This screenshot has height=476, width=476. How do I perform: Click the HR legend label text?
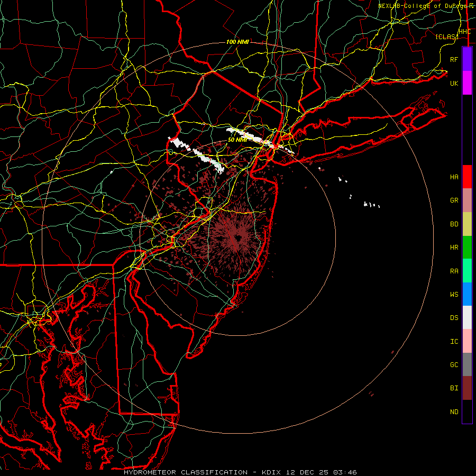point(454,248)
